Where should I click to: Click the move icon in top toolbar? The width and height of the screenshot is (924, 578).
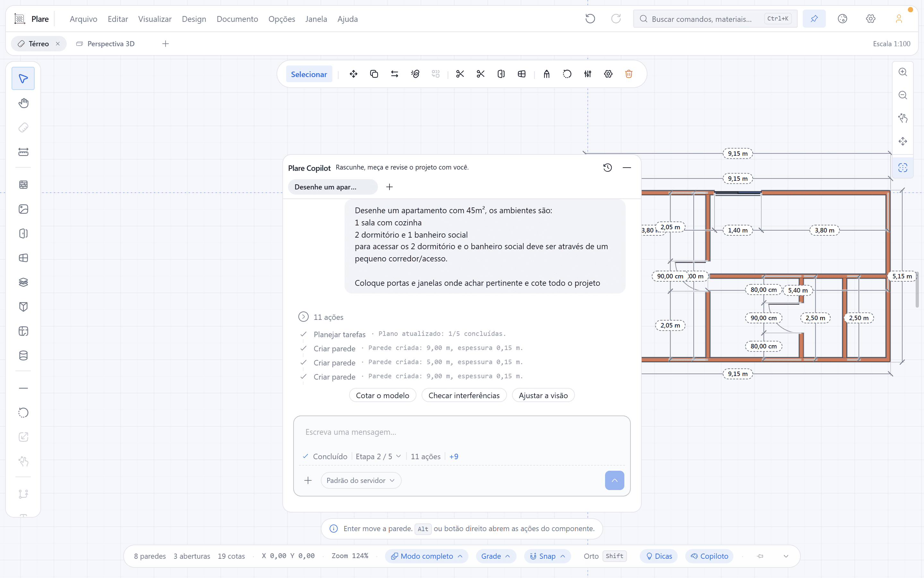click(354, 74)
